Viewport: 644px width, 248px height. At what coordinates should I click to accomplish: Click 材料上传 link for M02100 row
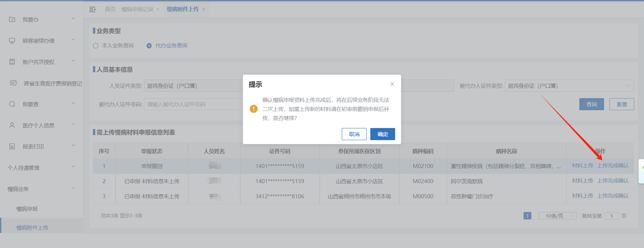coord(583,166)
